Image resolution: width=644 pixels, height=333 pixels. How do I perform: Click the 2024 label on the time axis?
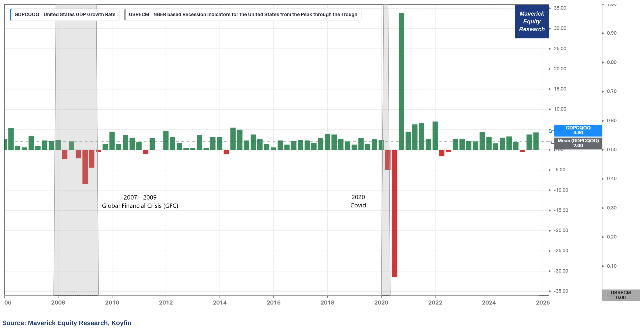click(489, 302)
